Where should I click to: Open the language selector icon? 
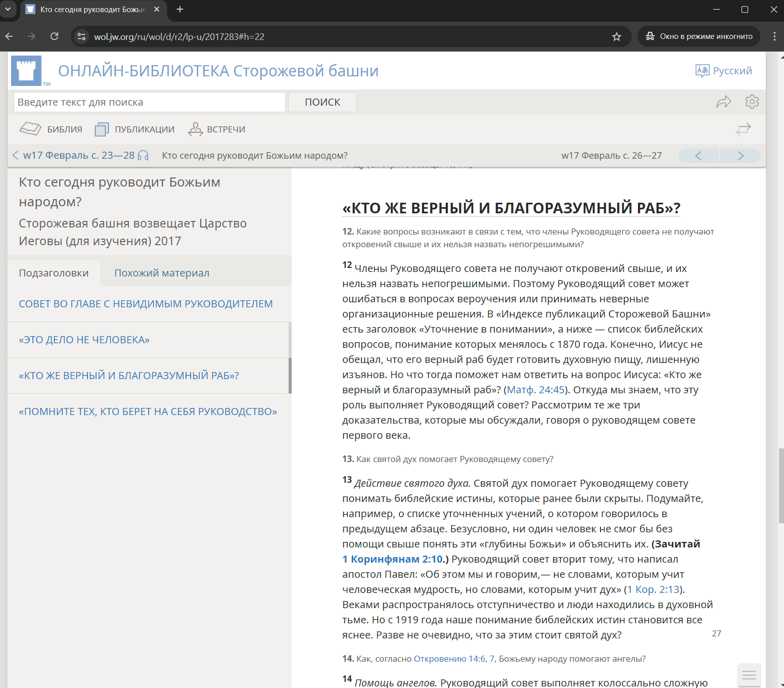702,71
